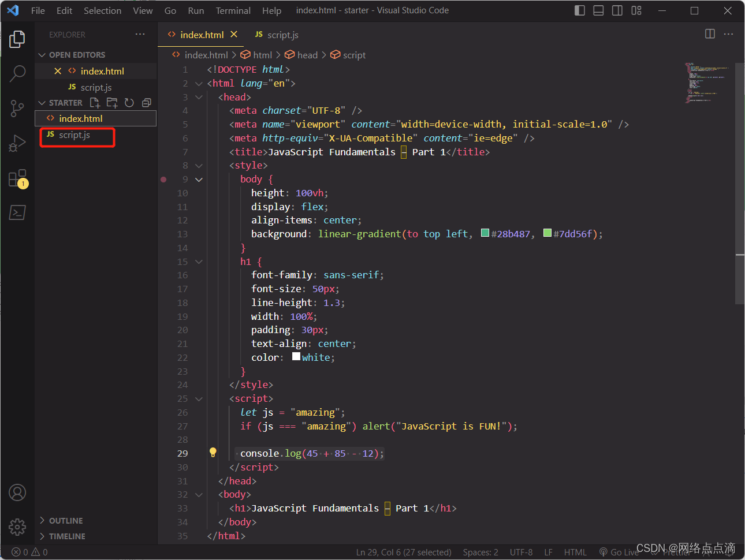Open the Customize Layout icon
Image resolution: width=745 pixels, height=560 pixels.
tap(636, 10)
